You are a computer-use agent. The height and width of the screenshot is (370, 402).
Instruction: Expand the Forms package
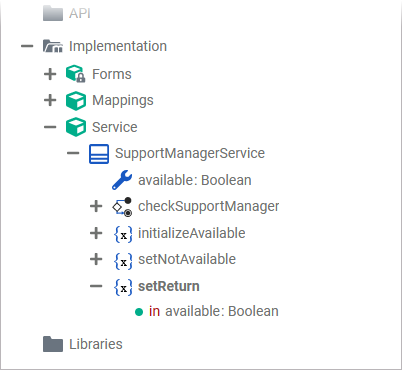click(50, 74)
